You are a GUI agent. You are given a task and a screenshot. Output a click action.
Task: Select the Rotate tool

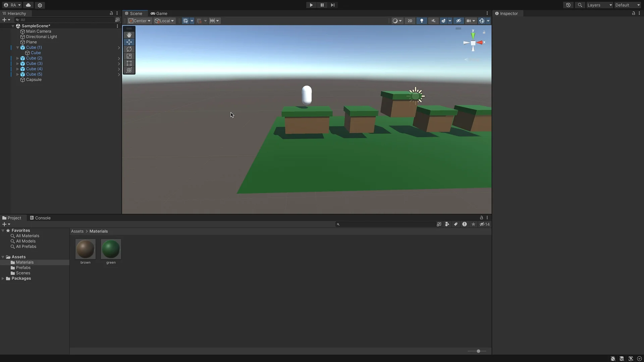click(129, 49)
